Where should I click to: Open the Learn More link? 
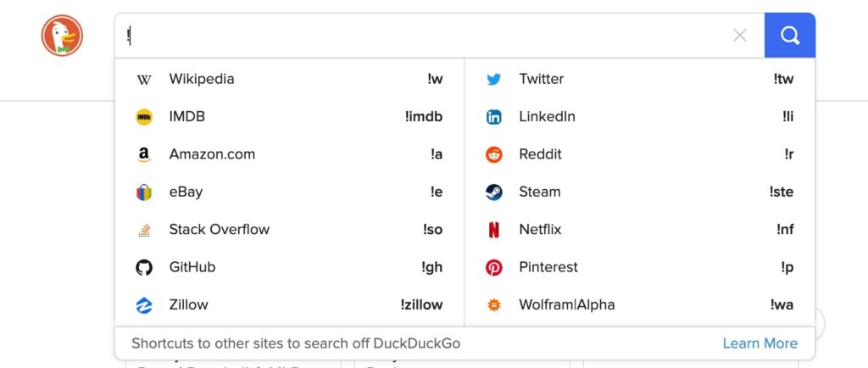[x=759, y=343]
